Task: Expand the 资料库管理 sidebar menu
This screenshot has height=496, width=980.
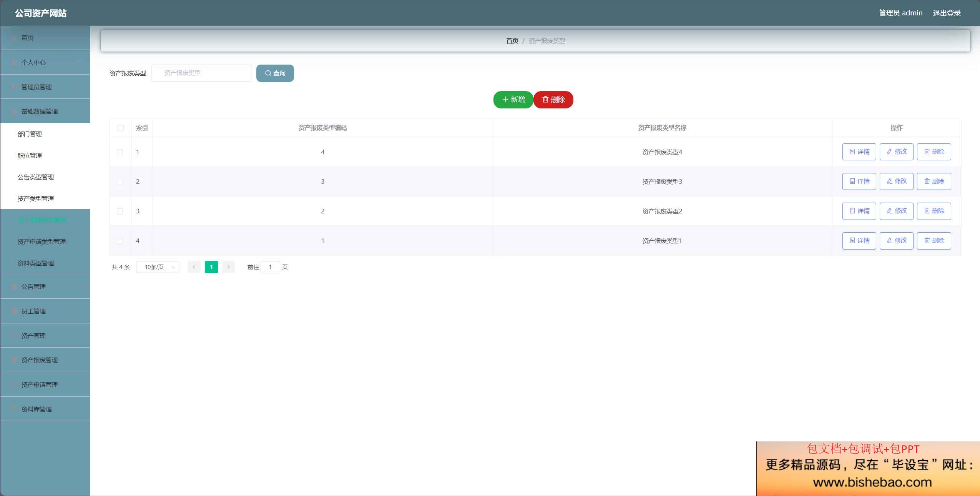Action: coord(45,409)
